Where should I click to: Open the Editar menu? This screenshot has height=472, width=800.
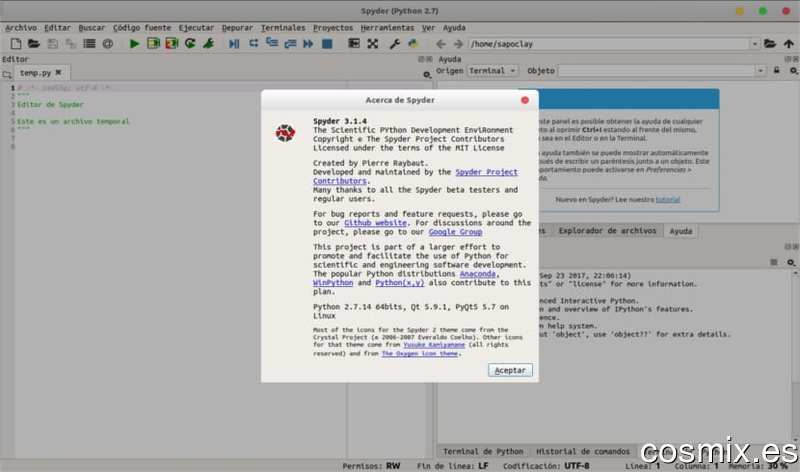tap(57, 28)
